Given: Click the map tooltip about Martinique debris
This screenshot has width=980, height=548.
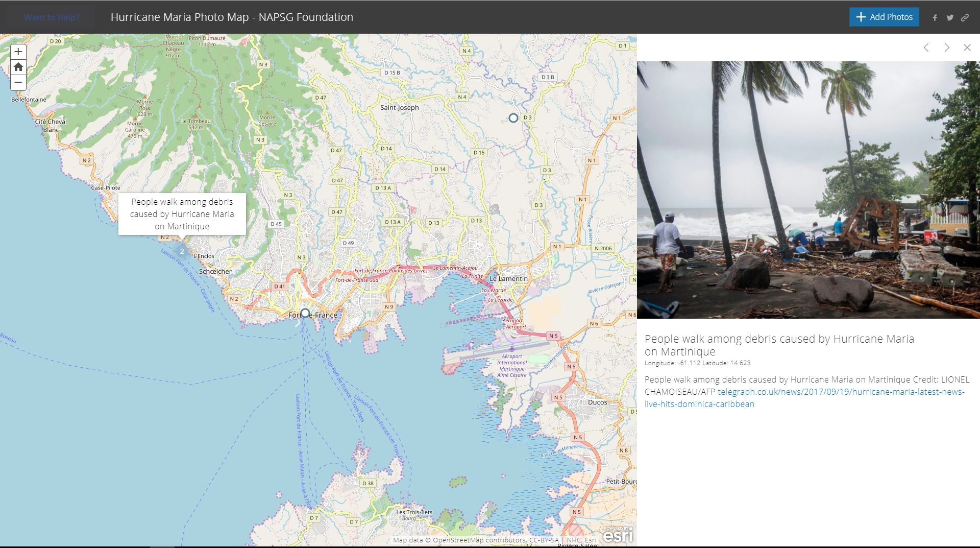Looking at the screenshot, I should click(182, 214).
